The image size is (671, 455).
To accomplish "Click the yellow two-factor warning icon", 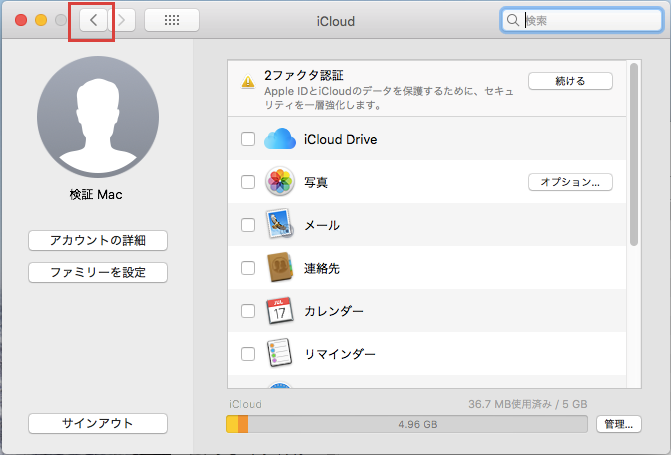I will pos(248,81).
